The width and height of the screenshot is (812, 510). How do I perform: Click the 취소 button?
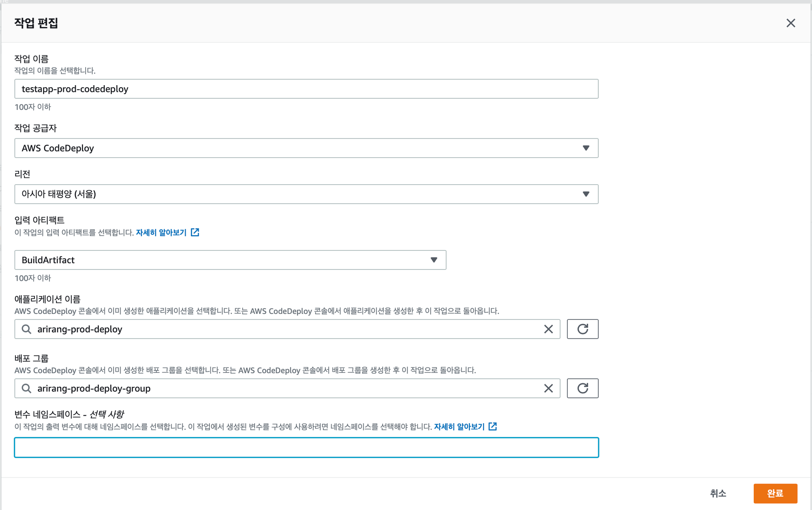click(718, 493)
